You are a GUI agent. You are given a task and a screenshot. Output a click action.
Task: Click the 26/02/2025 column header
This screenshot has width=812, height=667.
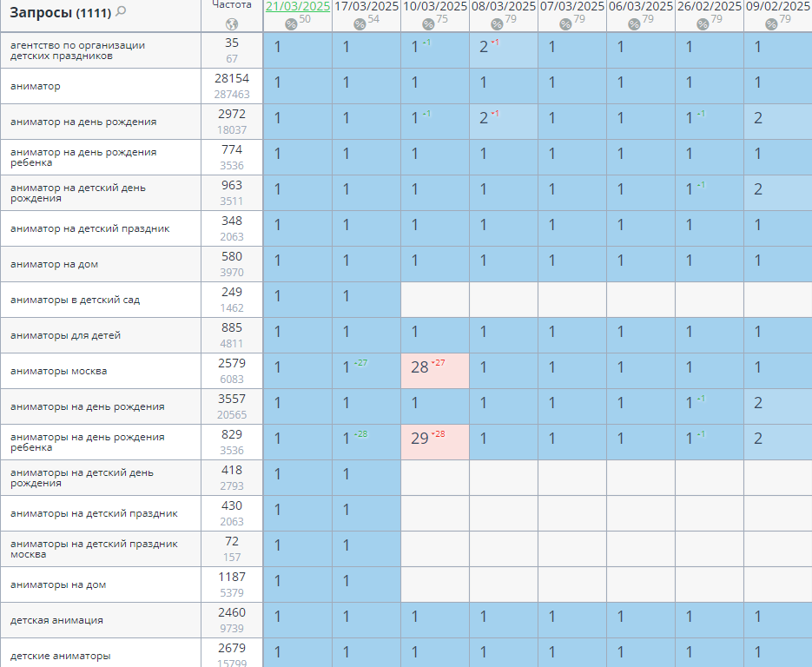[710, 6]
